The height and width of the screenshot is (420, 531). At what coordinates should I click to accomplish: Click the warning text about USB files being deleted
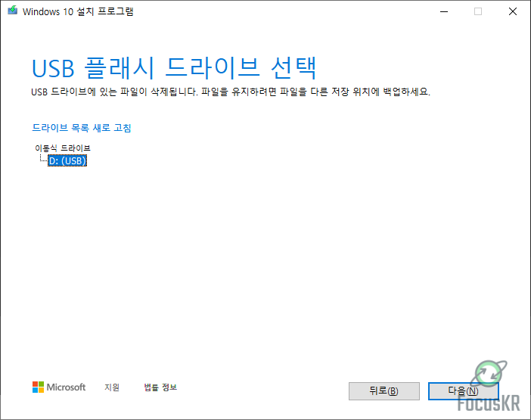[231, 92]
